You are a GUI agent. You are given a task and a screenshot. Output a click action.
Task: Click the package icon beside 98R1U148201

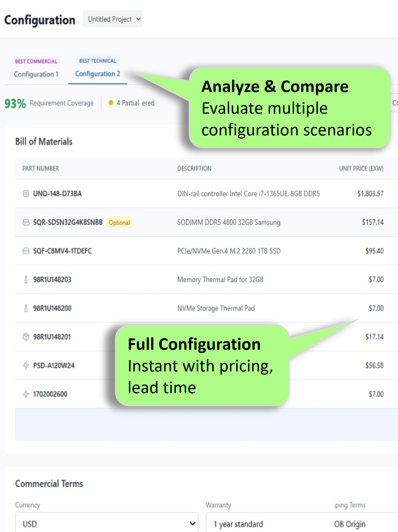(26, 337)
